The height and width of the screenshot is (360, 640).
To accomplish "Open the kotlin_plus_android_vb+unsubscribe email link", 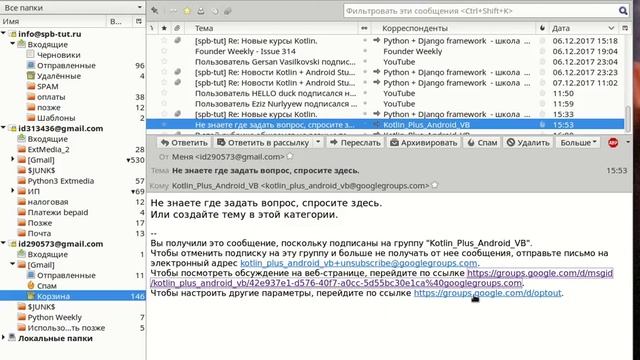I will [x=358, y=263].
